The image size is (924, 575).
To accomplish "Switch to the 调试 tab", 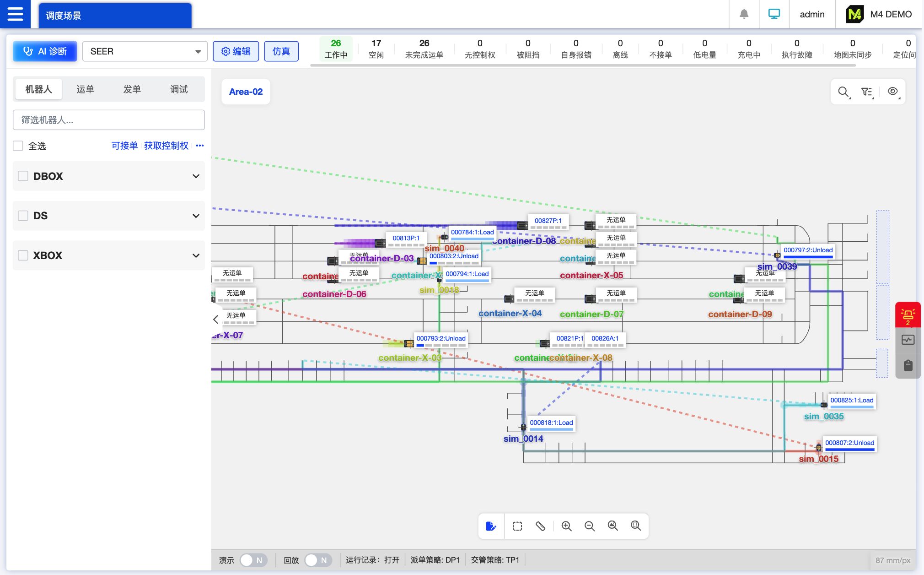I will [179, 89].
